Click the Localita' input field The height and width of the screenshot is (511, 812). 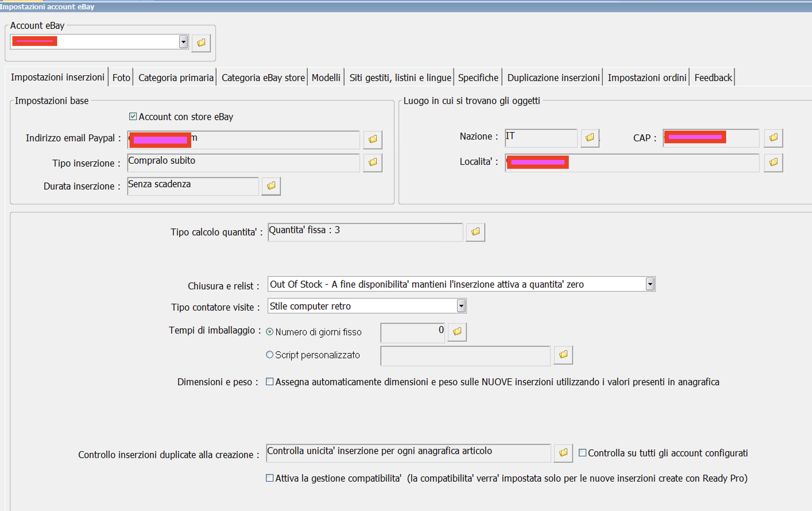point(632,163)
